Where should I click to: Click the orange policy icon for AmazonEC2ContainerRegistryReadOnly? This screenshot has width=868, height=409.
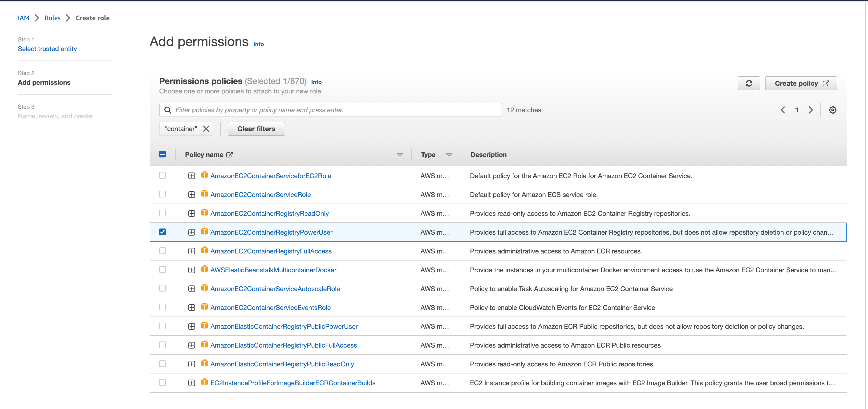pos(204,213)
